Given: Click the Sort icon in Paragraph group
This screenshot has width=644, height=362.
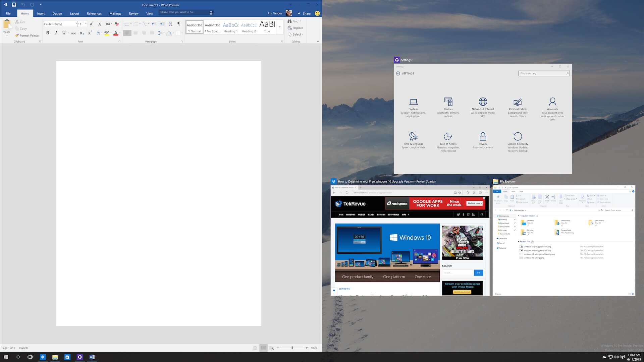Looking at the screenshot, I should [170, 24].
